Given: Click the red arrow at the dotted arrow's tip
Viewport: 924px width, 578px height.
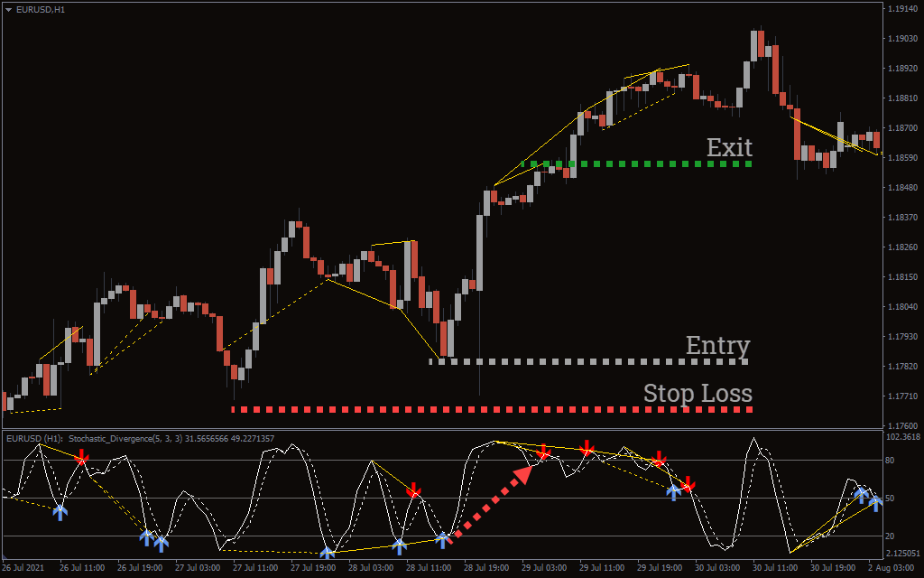Looking at the screenshot, I should 543,452.
